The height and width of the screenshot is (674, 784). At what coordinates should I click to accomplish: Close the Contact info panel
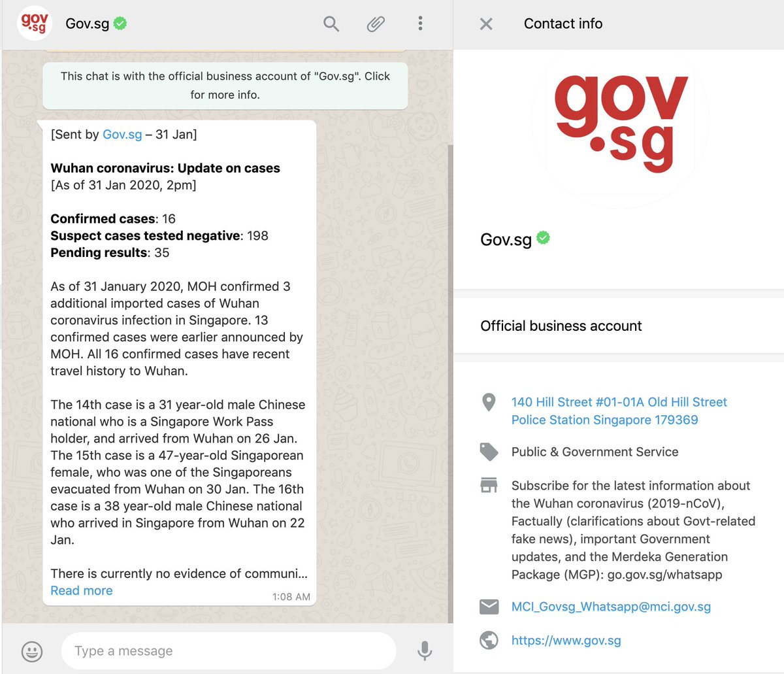point(486,24)
